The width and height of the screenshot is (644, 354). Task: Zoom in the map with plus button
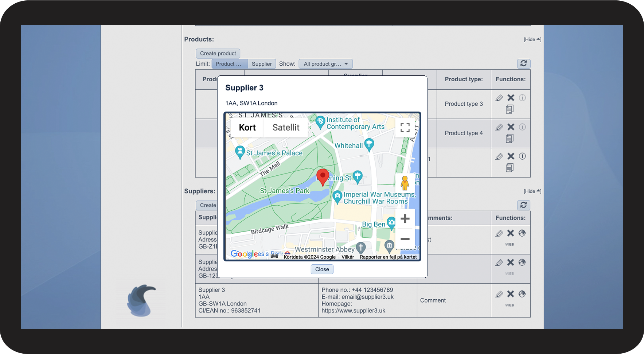point(405,219)
